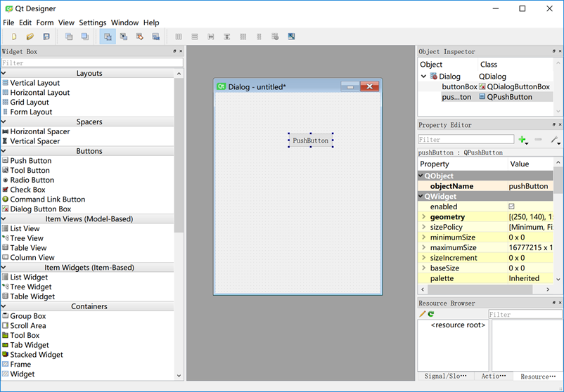Collapse the Item Views (Model-Based) category
564x392 pixels.
pyautogui.click(x=4, y=218)
